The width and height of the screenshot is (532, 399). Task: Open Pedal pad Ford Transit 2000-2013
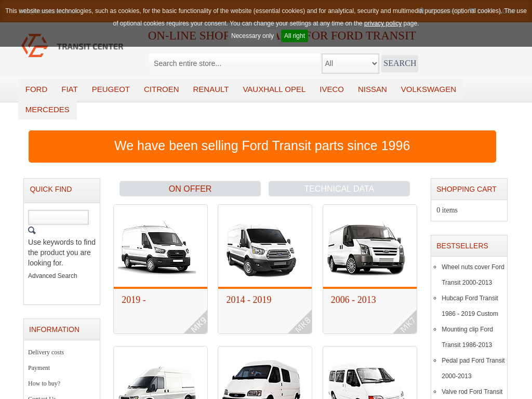pos(473,368)
